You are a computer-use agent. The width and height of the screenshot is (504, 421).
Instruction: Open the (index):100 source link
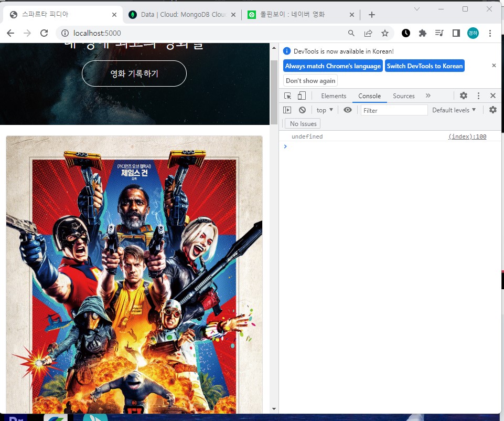pos(467,136)
